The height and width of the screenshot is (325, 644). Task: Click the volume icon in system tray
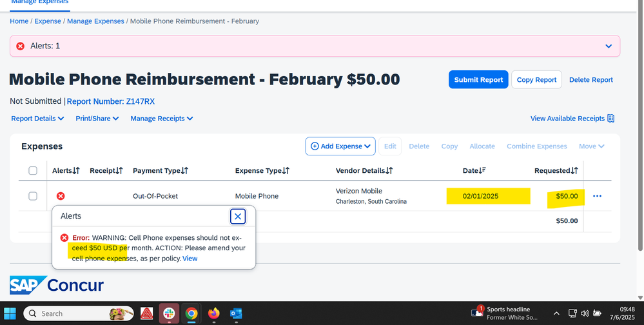coord(585,313)
